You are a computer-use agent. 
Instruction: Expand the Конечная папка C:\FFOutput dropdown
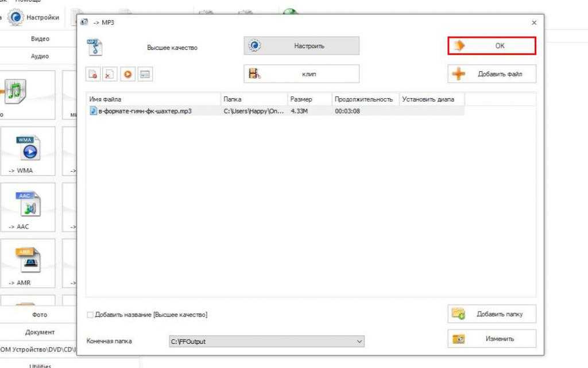click(266, 342)
